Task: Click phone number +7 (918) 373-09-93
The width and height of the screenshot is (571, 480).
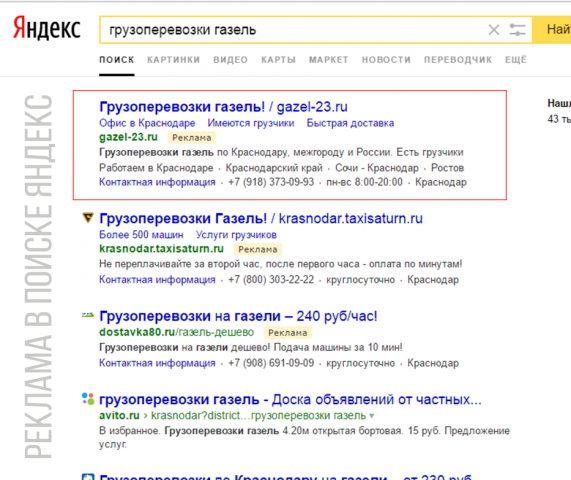Action: pyautogui.click(x=271, y=182)
